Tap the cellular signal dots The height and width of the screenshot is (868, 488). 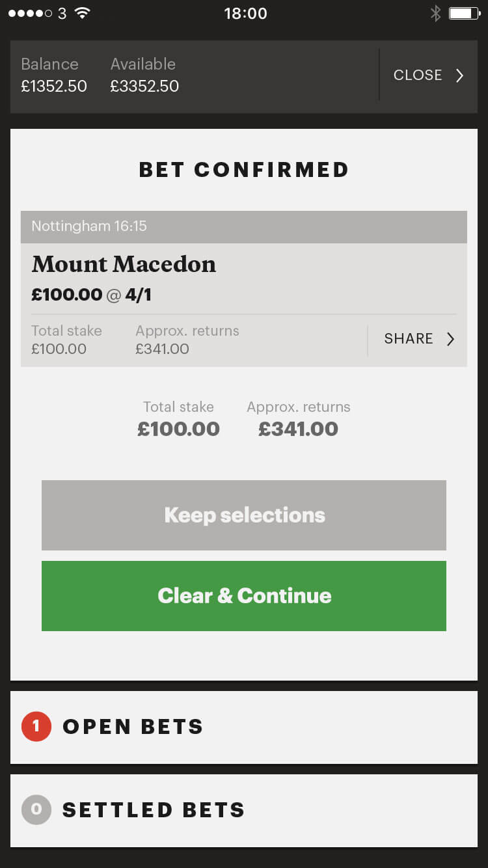coord(30,13)
